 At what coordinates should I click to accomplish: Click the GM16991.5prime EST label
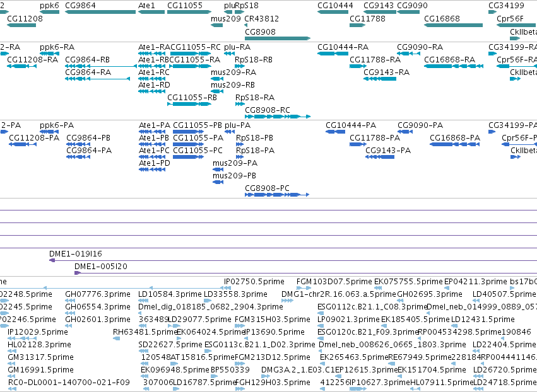tap(40, 370)
